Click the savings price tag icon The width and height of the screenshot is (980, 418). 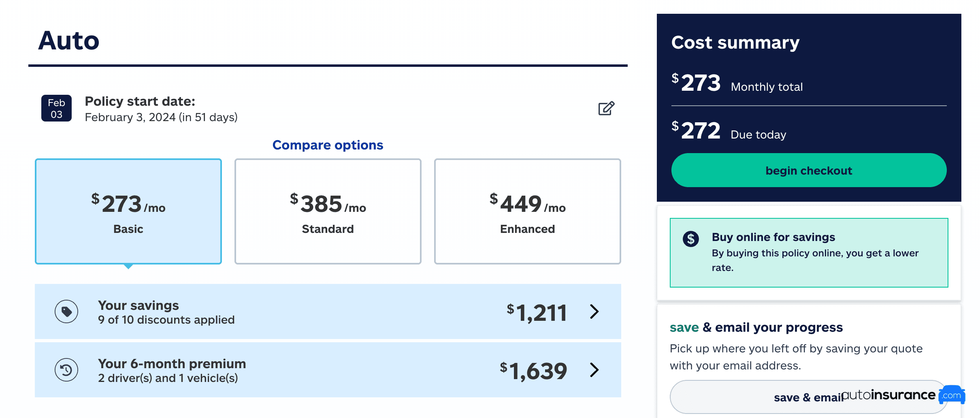[x=66, y=311]
